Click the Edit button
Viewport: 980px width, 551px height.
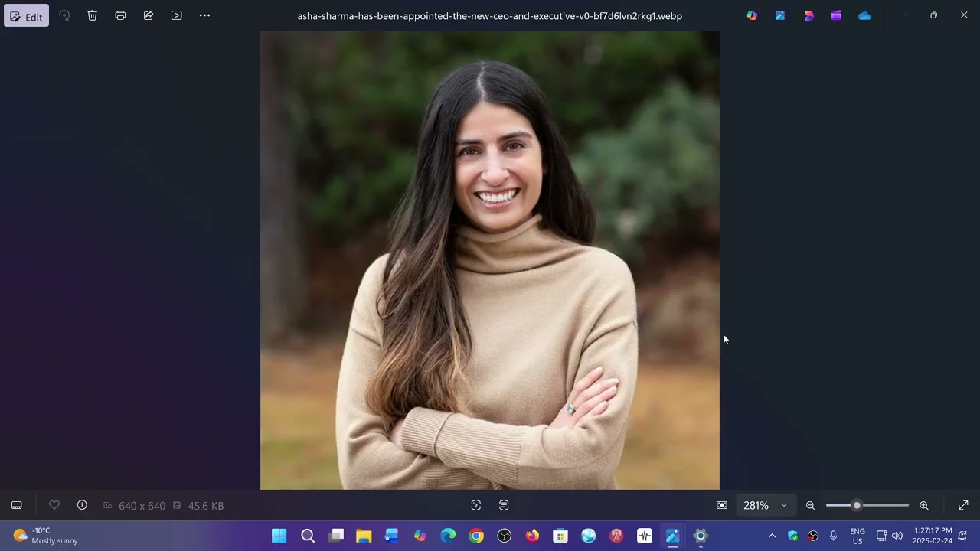(26, 16)
